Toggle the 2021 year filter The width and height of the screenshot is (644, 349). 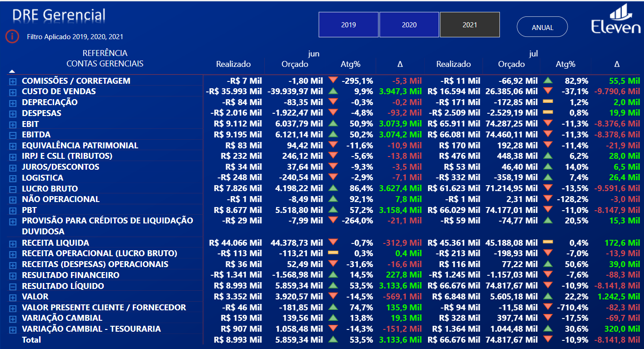coord(469,25)
